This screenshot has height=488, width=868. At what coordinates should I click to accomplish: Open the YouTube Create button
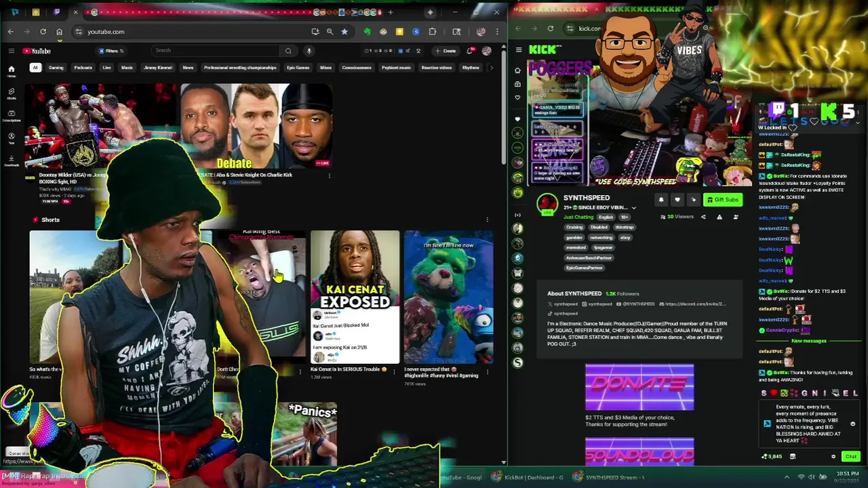[x=446, y=51]
